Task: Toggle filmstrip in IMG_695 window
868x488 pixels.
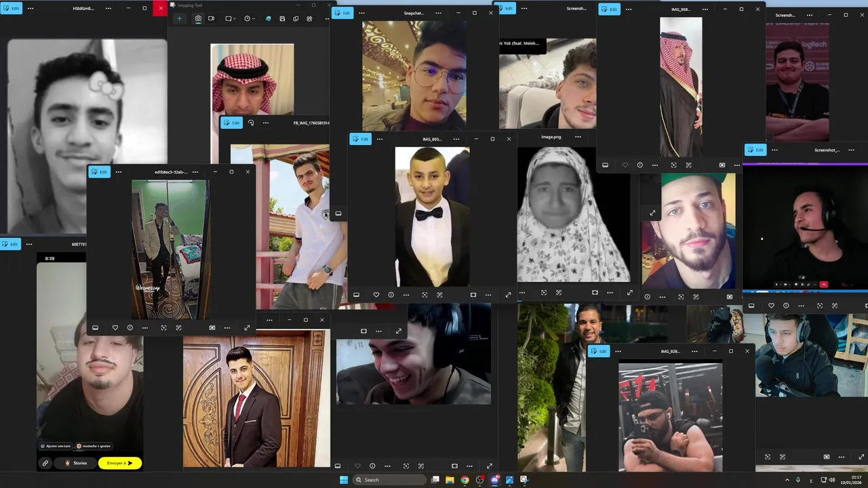Action: point(357,295)
